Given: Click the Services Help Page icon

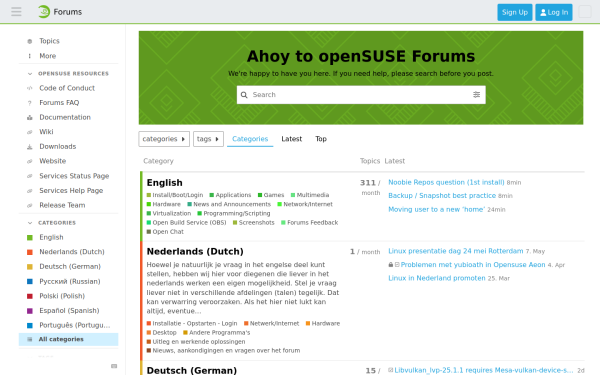Looking at the screenshot, I should click(x=30, y=191).
